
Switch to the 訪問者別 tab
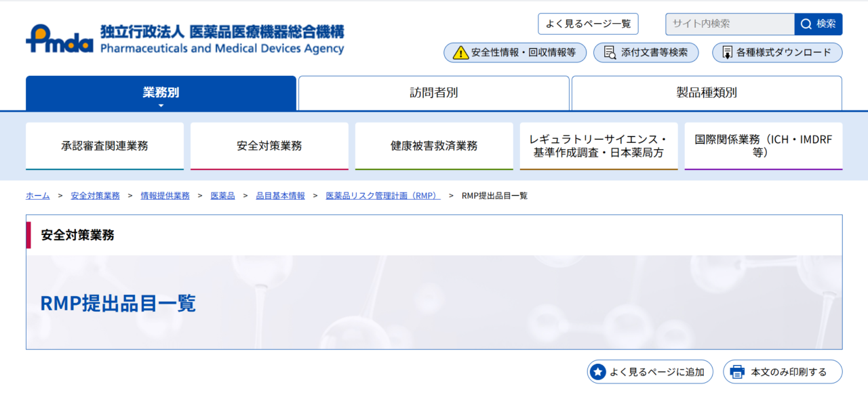click(433, 93)
